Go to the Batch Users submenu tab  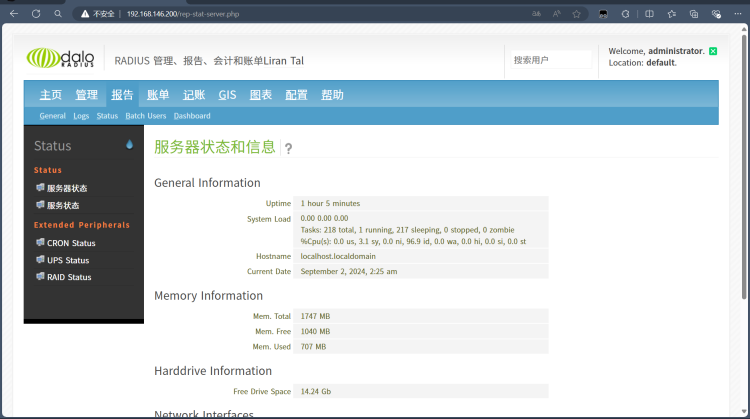pyautogui.click(x=146, y=116)
